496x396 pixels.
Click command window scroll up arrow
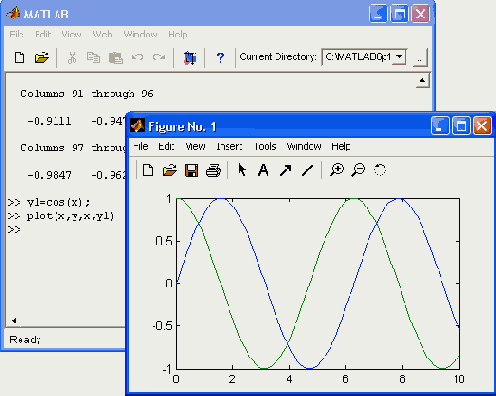(x=422, y=81)
